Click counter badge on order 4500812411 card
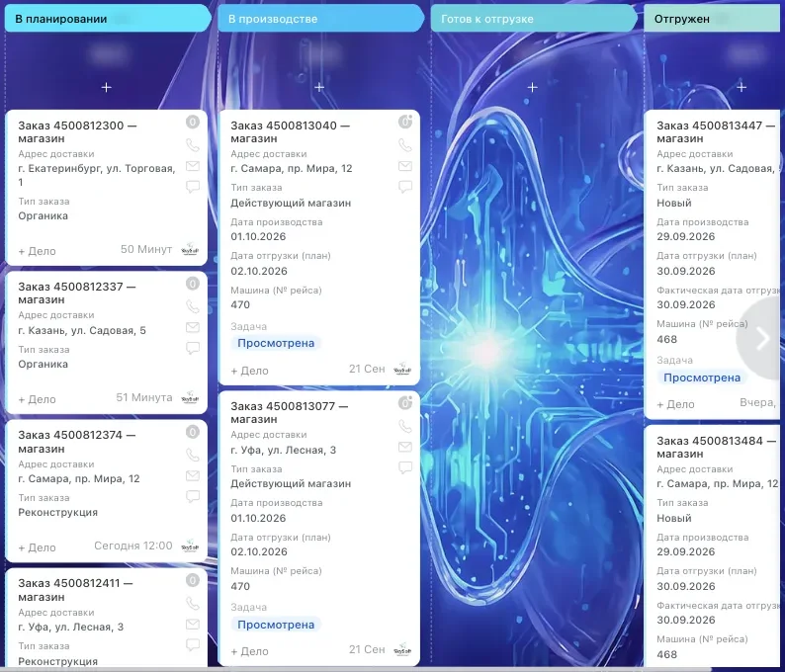The image size is (785, 672). [x=193, y=580]
